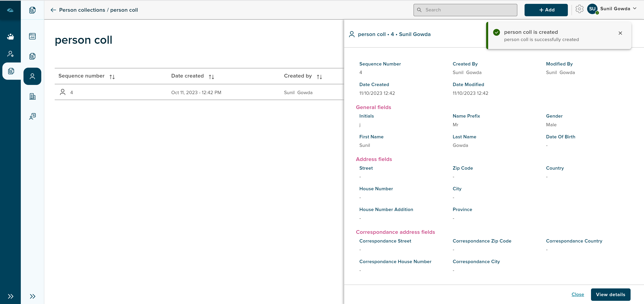Open the people group icon in dark sidebar

pos(11,37)
